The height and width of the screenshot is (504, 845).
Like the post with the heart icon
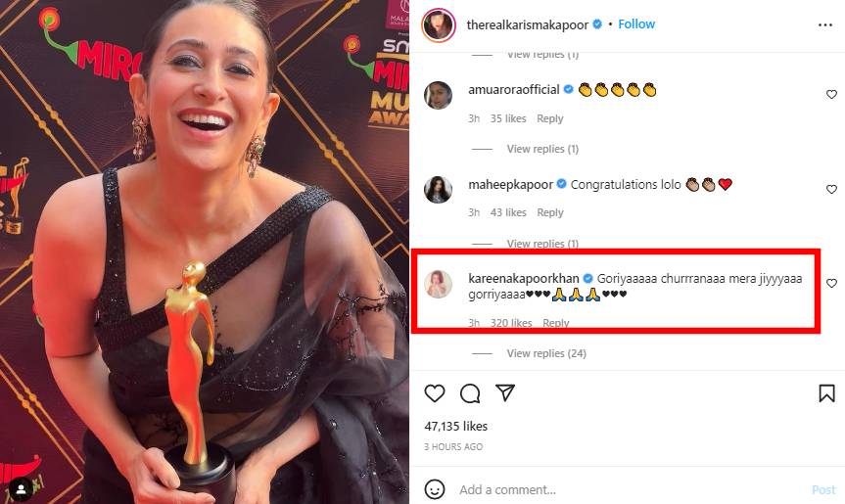[x=435, y=393]
